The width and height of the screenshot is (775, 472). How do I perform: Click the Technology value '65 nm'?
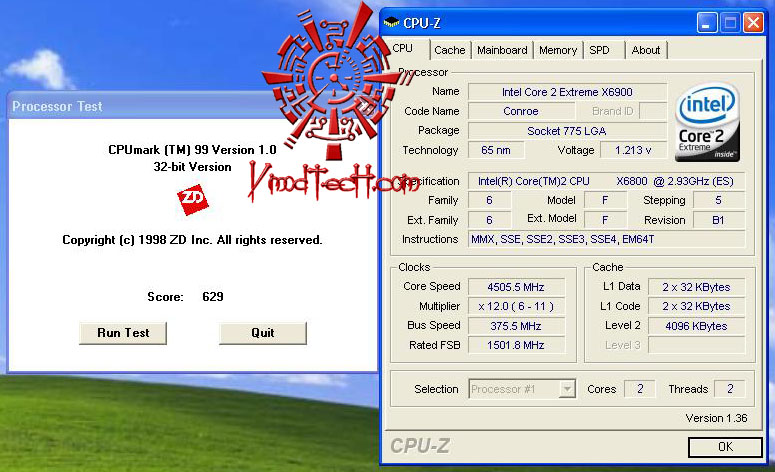tap(496, 150)
